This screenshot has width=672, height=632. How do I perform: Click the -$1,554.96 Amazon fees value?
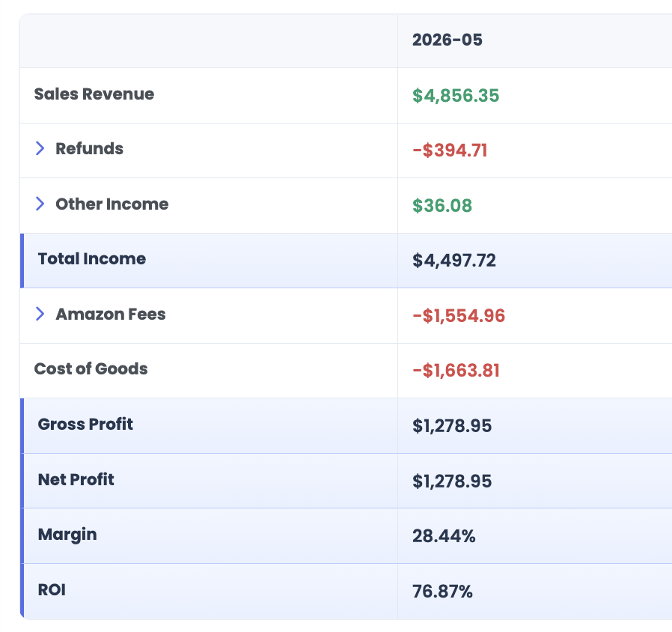click(x=459, y=316)
